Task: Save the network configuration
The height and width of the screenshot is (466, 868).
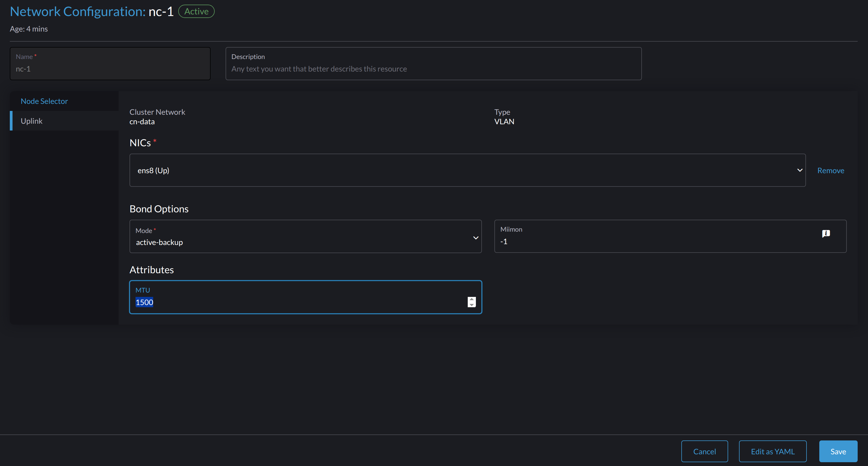Action: click(838, 451)
